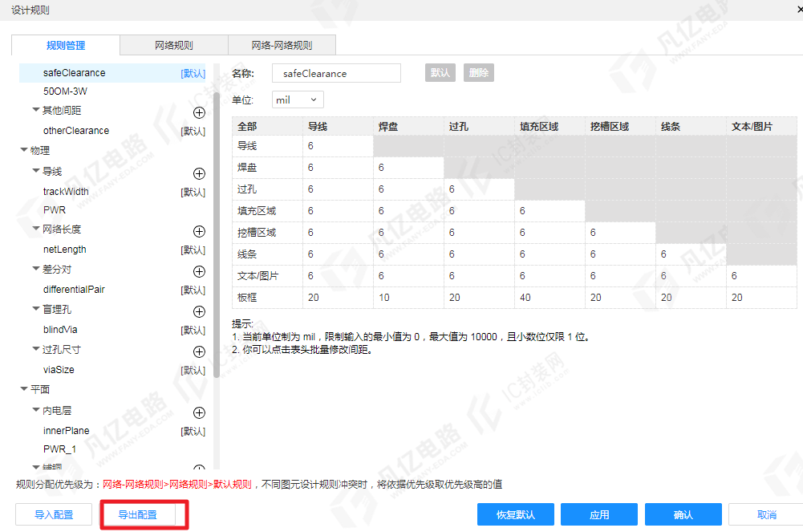The height and width of the screenshot is (532, 803).
Task: Click the 删除 button
Action: [x=479, y=73]
